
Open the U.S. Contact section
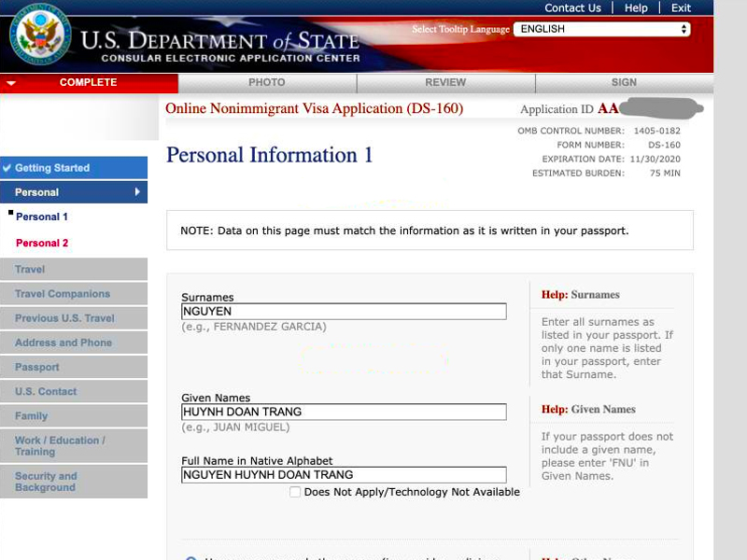pyautogui.click(x=74, y=391)
